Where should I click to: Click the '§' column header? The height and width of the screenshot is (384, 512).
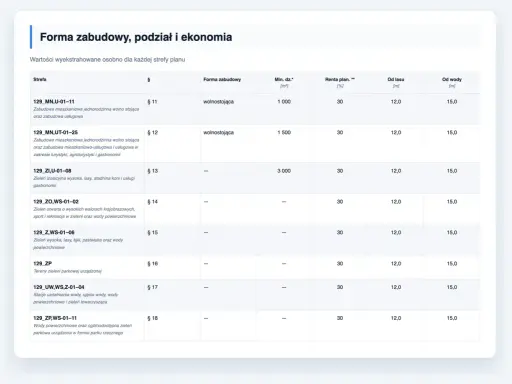pos(149,80)
